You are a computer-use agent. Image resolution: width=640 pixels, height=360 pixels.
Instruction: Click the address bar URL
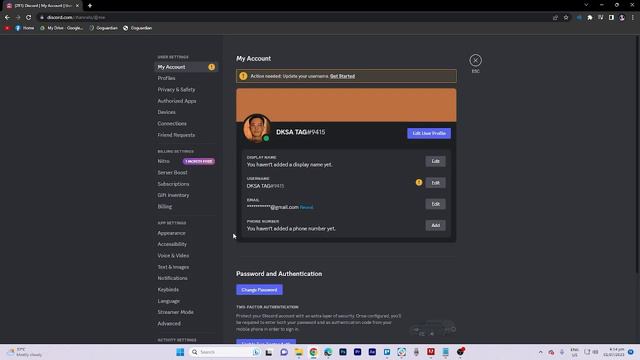coord(76,18)
